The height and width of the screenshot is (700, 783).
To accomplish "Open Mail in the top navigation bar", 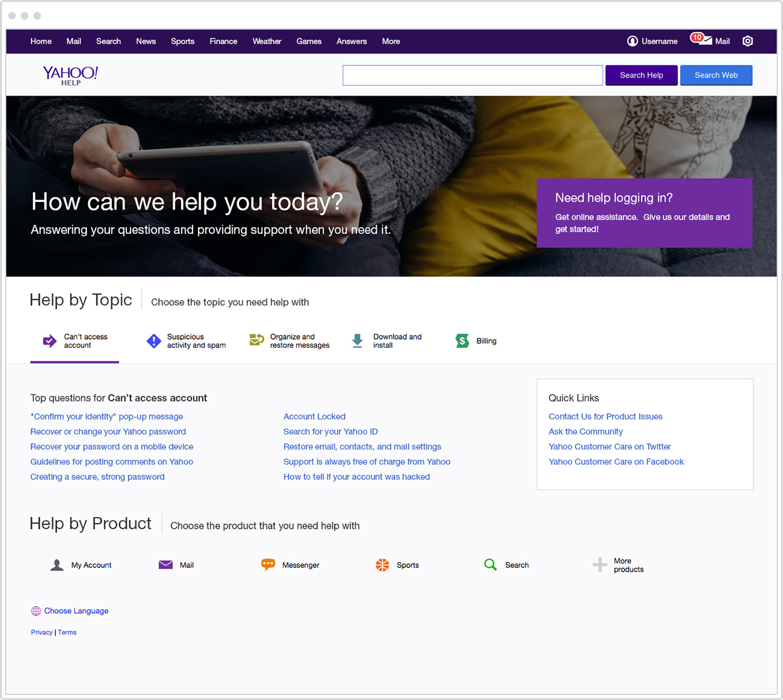I will [x=74, y=42].
